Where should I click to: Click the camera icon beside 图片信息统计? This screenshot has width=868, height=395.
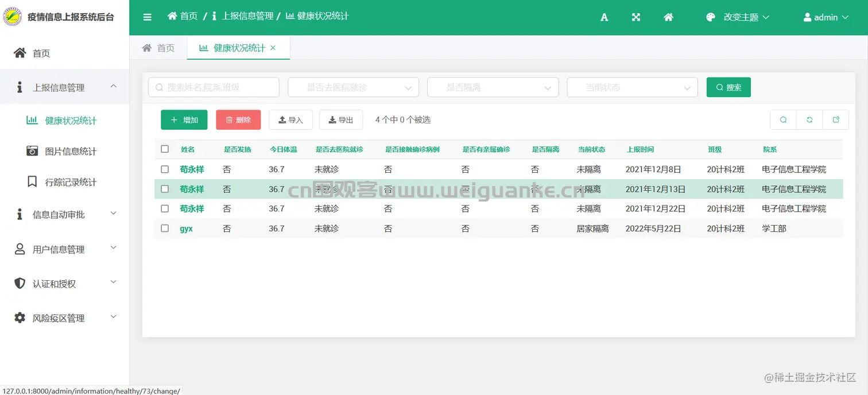(x=33, y=151)
